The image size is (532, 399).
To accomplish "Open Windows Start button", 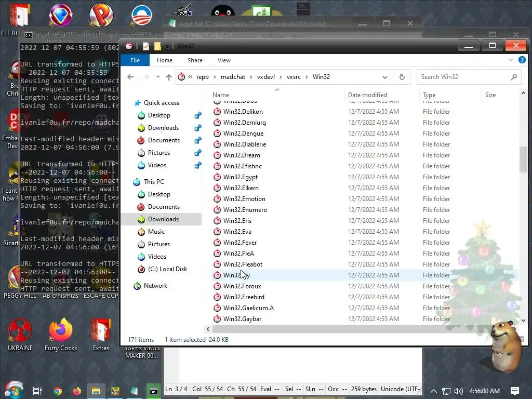I will click(14, 390).
